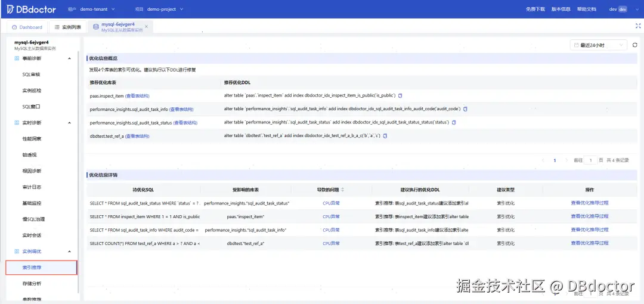Collapse the 事前诊断 section

(x=69, y=58)
